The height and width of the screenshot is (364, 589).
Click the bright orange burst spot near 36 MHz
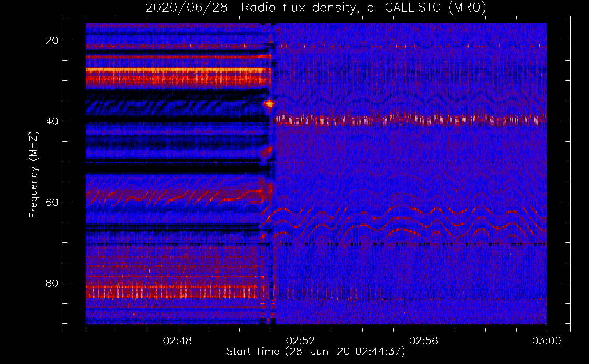(269, 104)
